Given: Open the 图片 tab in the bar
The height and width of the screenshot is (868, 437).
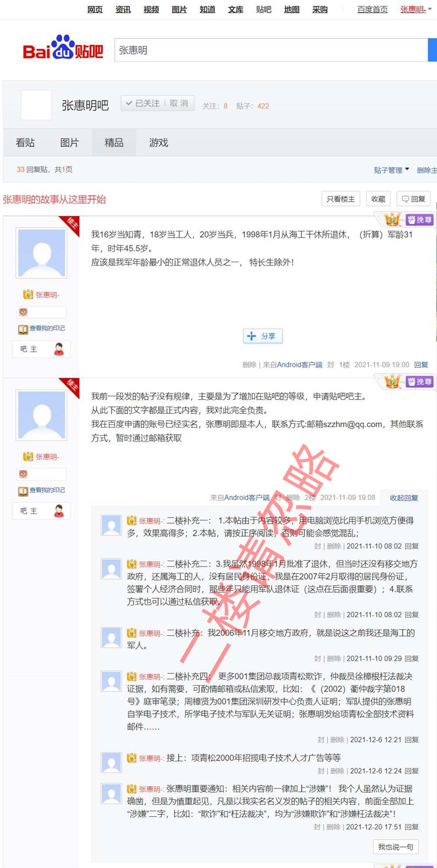Looking at the screenshot, I should 70,143.
